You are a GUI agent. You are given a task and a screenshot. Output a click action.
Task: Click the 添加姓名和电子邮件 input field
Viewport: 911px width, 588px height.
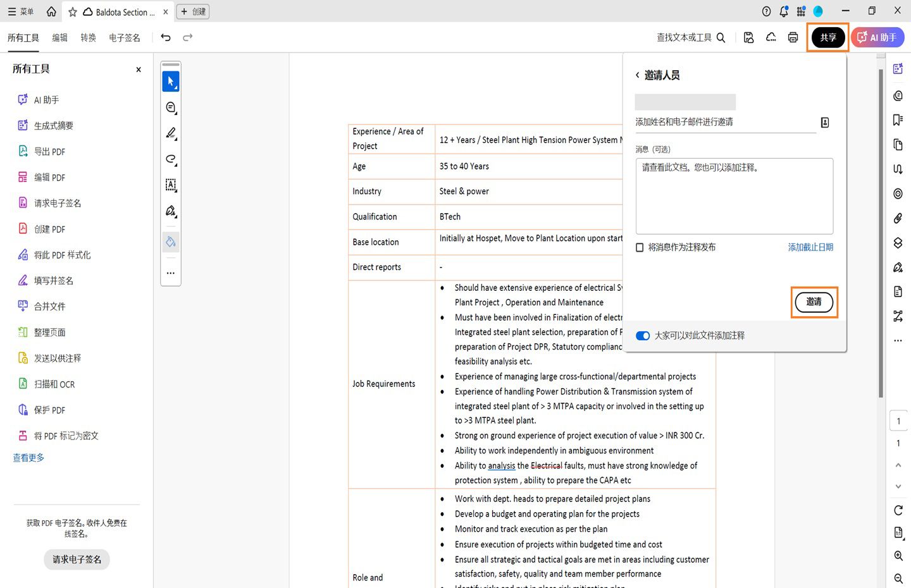(726, 122)
